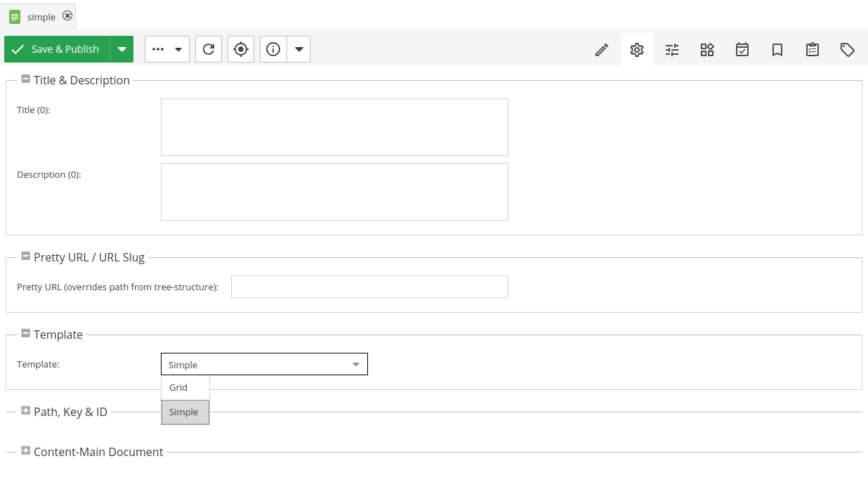Screen dimensions: 868x487
Task: Open Save & Publish dropdown arrow
Action: pyautogui.click(x=122, y=49)
